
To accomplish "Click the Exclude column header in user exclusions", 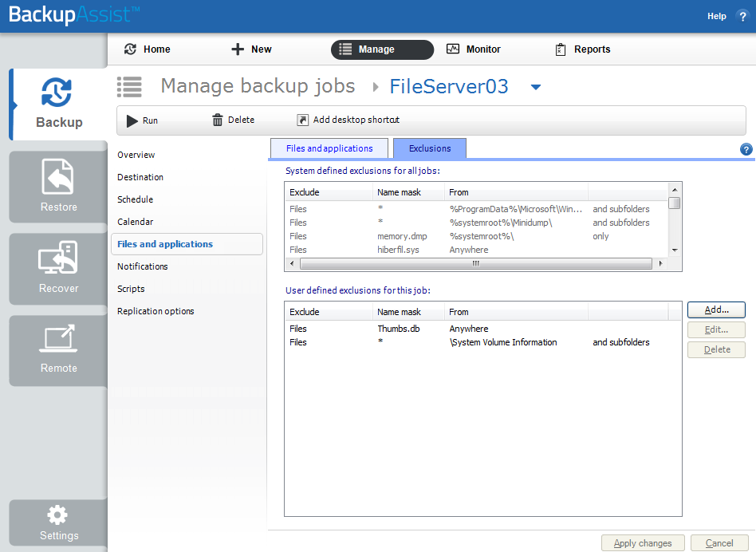I will click(x=329, y=312).
